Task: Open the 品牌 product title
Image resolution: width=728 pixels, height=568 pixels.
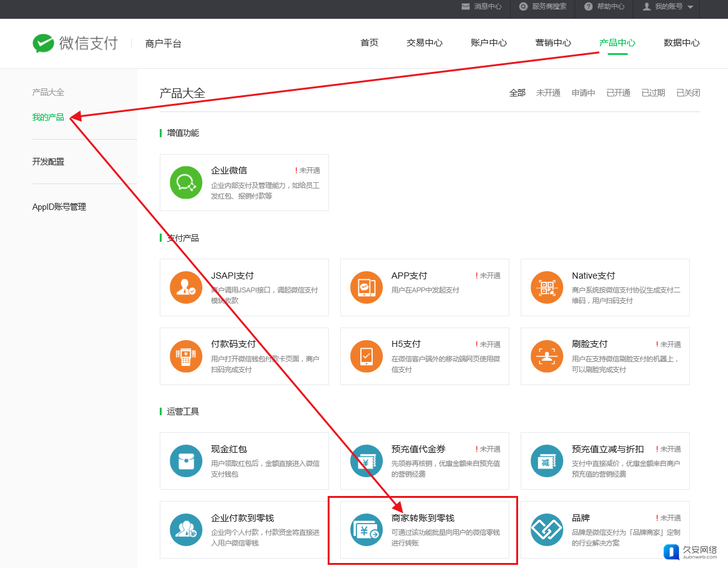Action: (581, 518)
